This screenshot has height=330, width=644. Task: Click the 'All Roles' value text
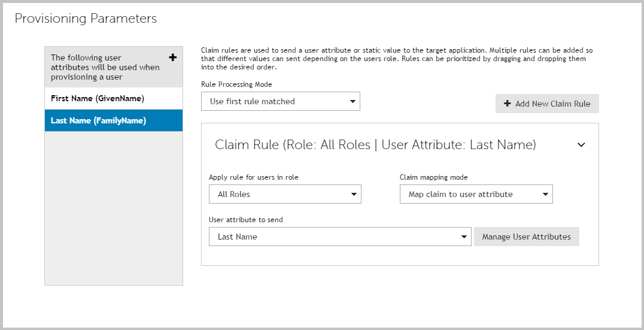(234, 194)
